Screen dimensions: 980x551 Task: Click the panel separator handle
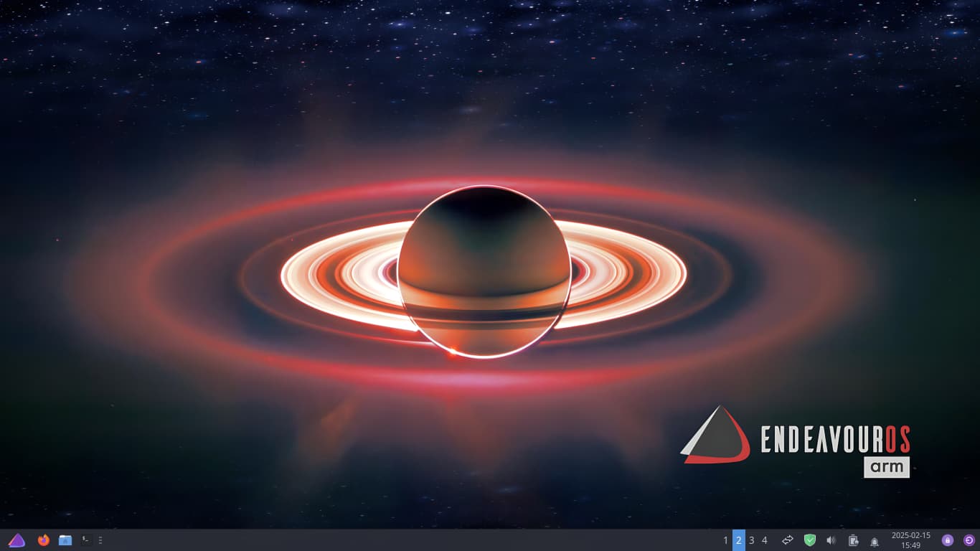100,540
